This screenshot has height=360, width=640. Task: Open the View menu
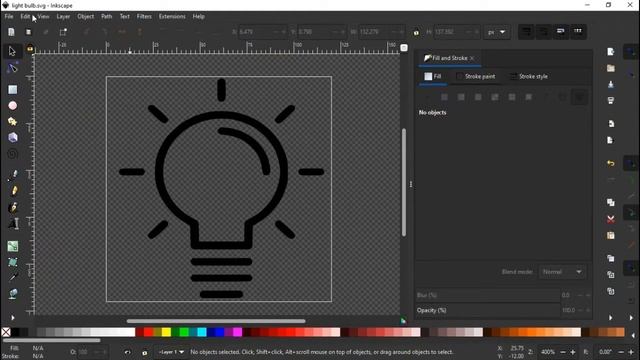[x=43, y=17]
